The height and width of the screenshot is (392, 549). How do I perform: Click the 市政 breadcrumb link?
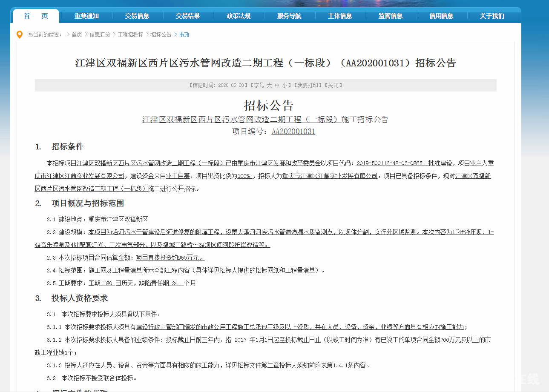[184, 34]
